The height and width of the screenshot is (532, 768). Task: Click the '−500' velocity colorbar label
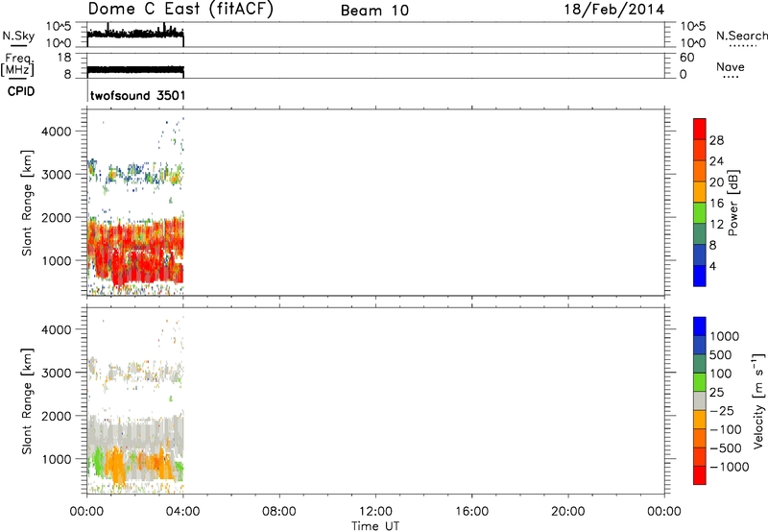pos(725,447)
